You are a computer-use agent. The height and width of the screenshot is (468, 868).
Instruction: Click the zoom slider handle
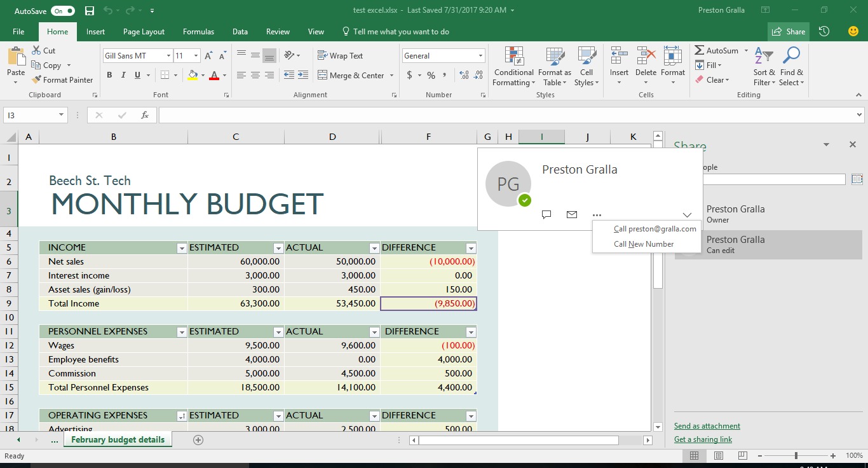[x=796, y=456]
